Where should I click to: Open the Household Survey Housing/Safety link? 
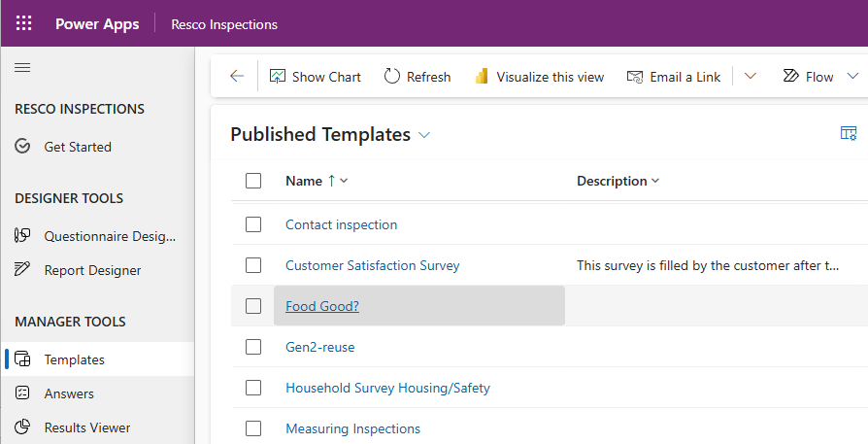pyautogui.click(x=387, y=388)
